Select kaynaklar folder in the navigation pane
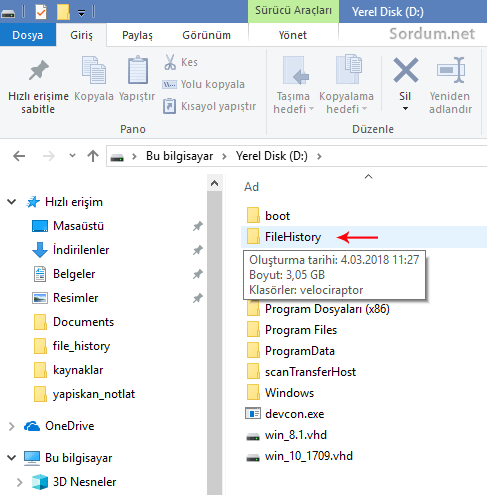Screen dimensions: 487x495 78,370
